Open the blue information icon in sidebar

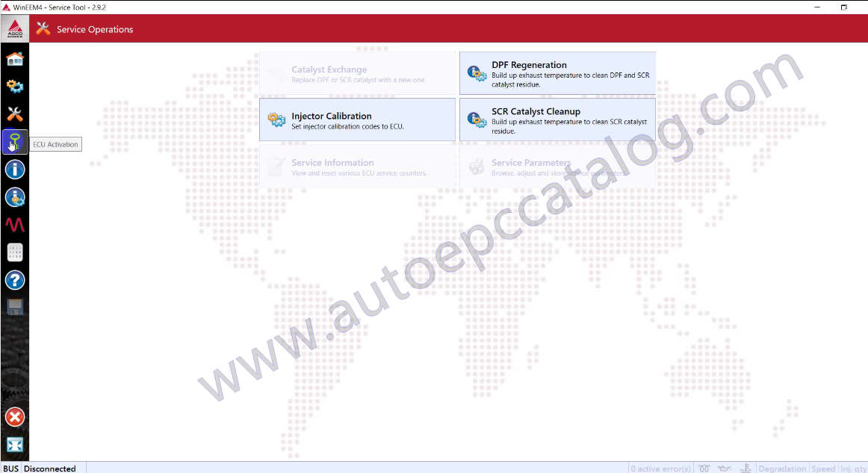click(15, 170)
